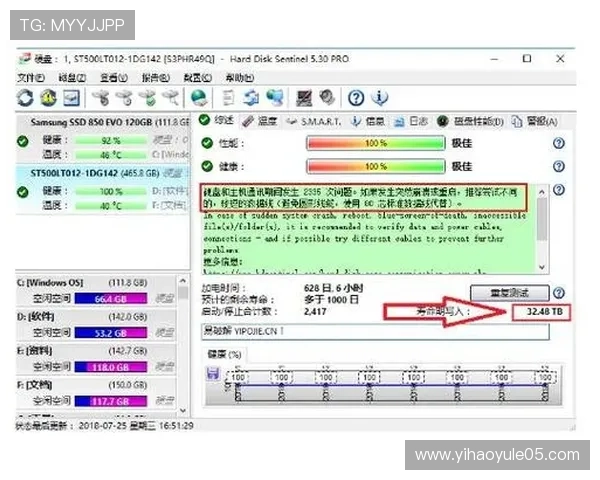Select the ST500LT012-1DG142 disk entry
The width and height of the screenshot is (600, 480).
[103, 189]
